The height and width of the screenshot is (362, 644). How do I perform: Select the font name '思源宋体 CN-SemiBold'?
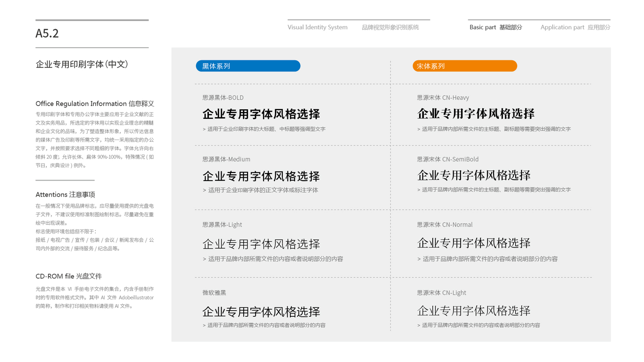point(447,159)
